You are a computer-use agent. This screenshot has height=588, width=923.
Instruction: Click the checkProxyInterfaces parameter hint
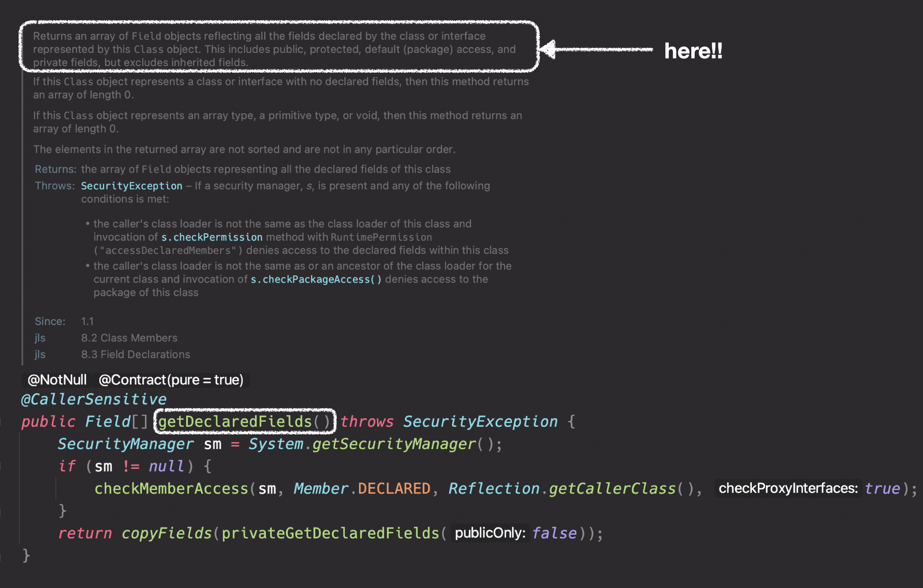pyautogui.click(x=788, y=488)
